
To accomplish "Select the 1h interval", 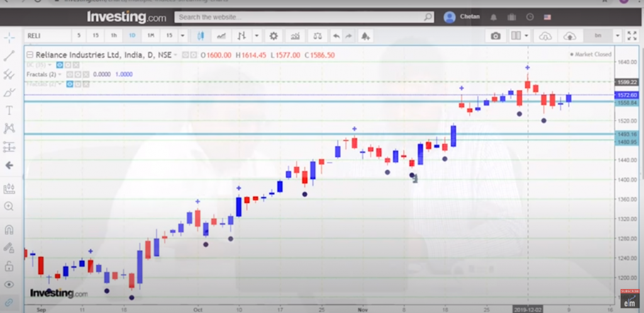I will pos(114,36).
